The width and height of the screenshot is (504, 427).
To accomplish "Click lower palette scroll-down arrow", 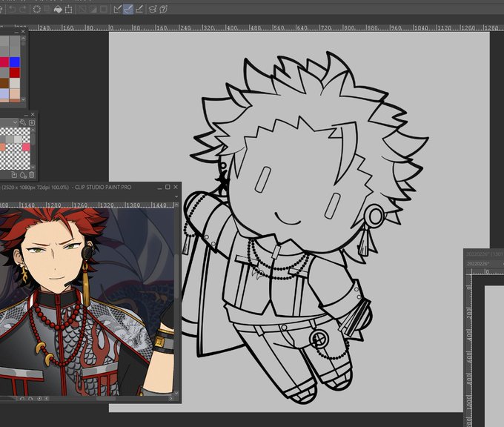I will pos(33,168).
